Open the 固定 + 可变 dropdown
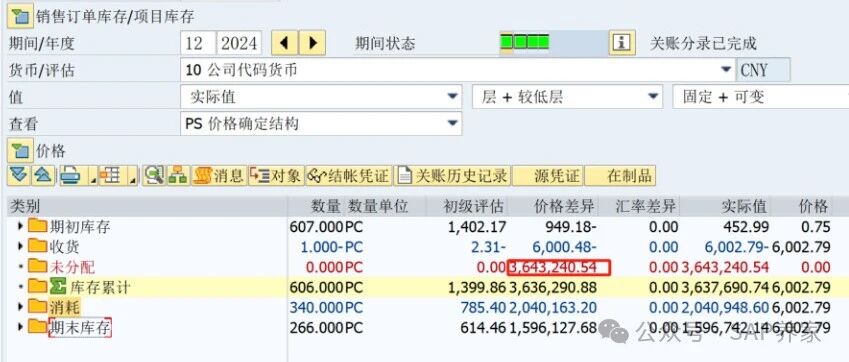Screen dimensions: 849x362 point(761,97)
